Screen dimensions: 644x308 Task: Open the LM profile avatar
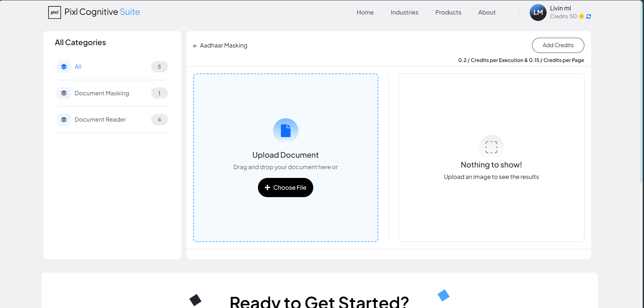[538, 12]
